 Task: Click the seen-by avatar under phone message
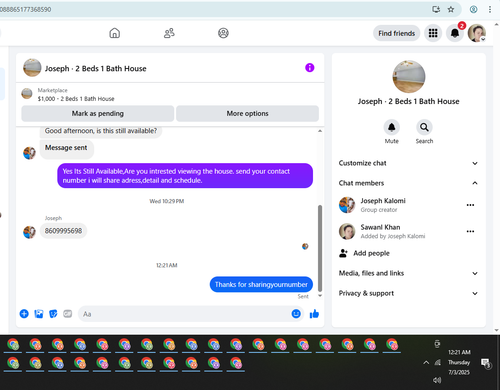tap(305, 246)
